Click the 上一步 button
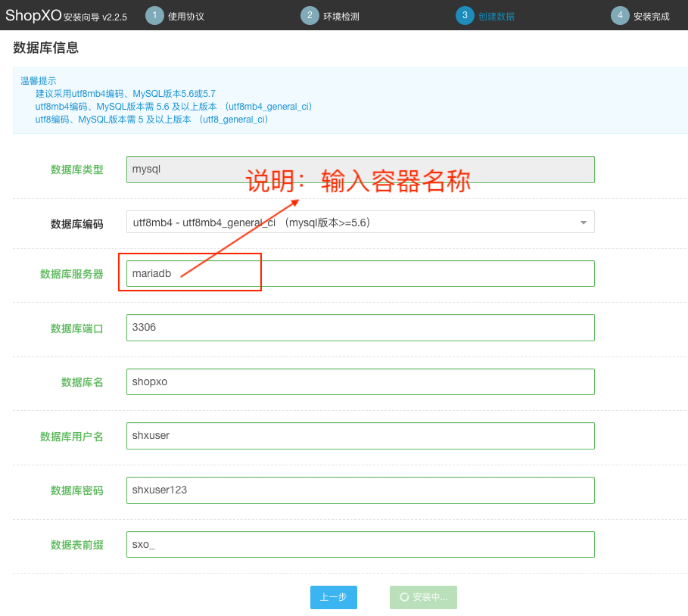 pyautogui.click(x=333, y=597)
